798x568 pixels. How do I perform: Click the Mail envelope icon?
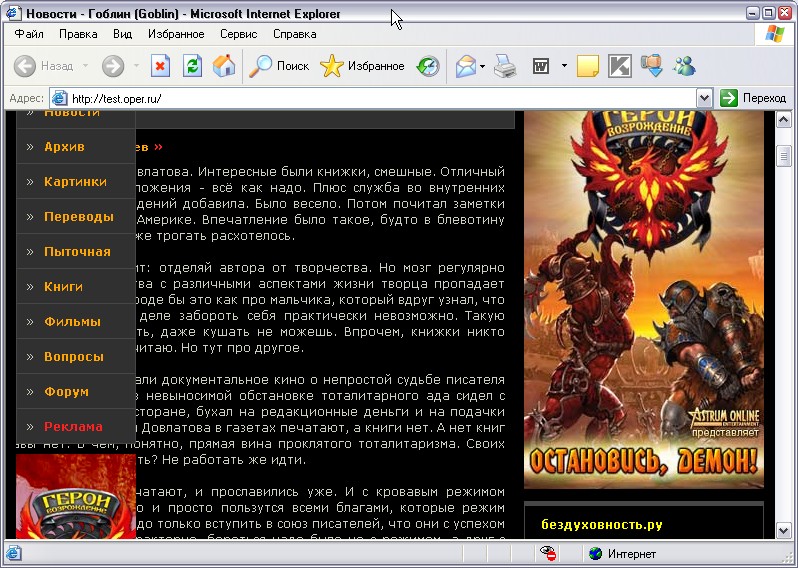pyautogui.click(x=466, y=66)
